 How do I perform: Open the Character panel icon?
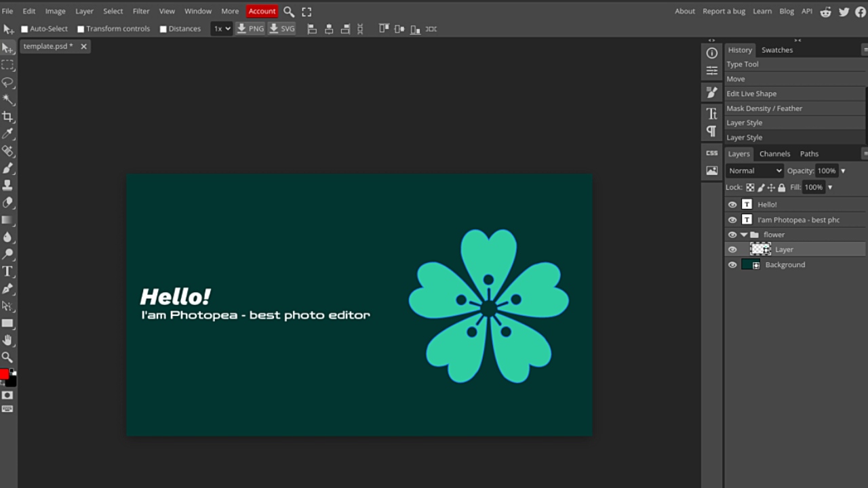click(711, 113)
